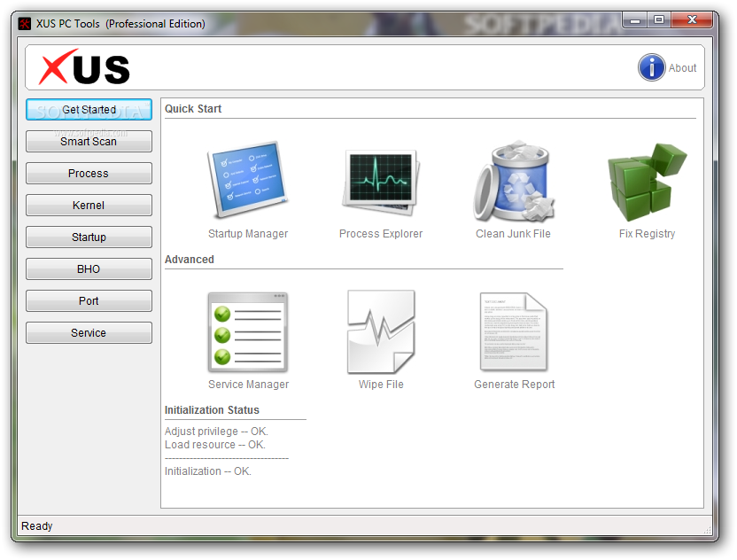
Task: Click the Generate Report document icon
Action: [514, 331]
